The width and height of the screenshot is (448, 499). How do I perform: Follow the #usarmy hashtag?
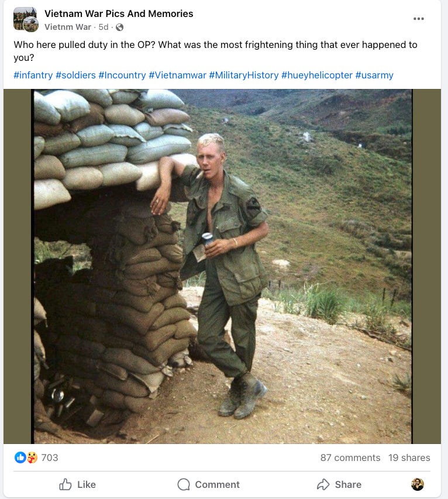point(374,75)
